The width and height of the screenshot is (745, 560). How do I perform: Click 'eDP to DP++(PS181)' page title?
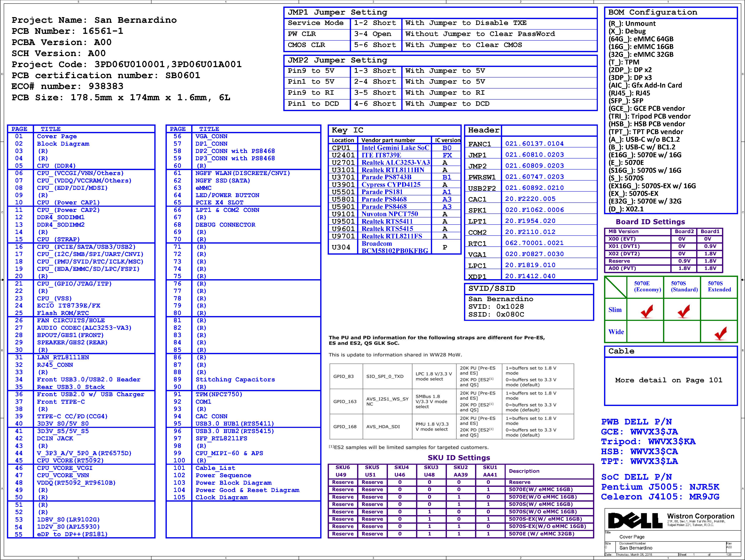point(72,534)
